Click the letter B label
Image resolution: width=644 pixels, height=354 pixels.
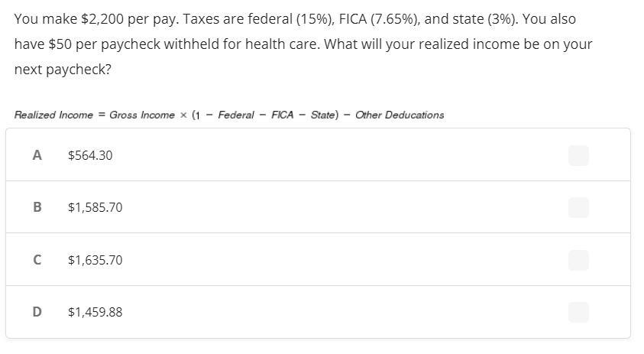tap(37, 207)
